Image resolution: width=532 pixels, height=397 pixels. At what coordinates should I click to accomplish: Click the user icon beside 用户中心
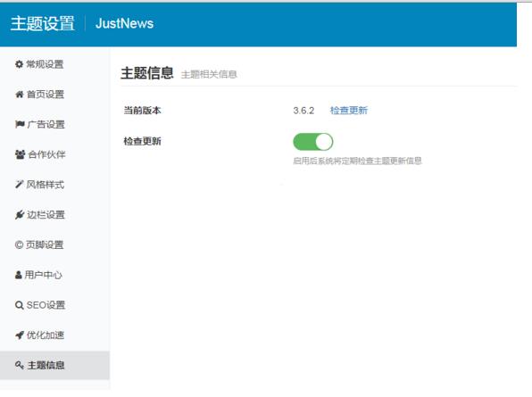click(x=19, y=275)
